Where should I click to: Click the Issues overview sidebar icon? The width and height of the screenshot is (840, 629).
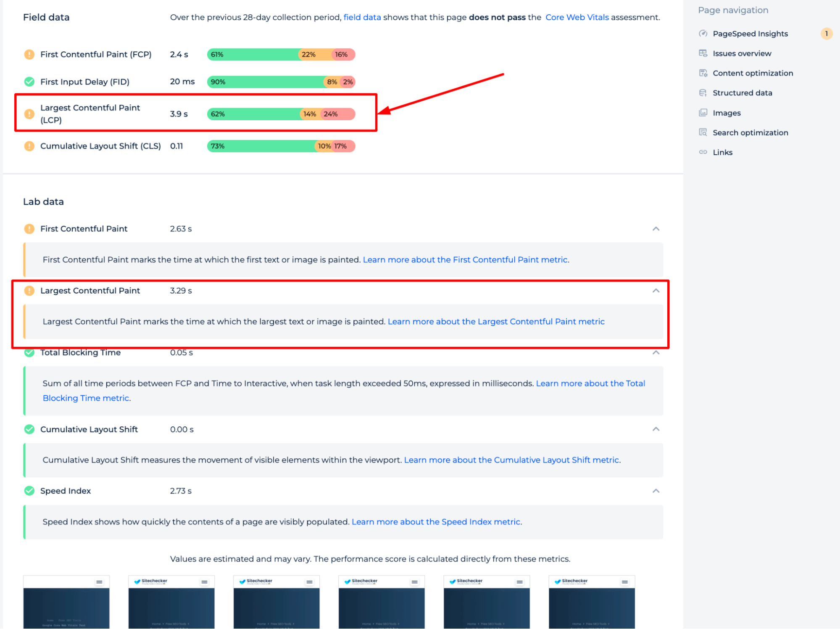[x=703, y=53]
